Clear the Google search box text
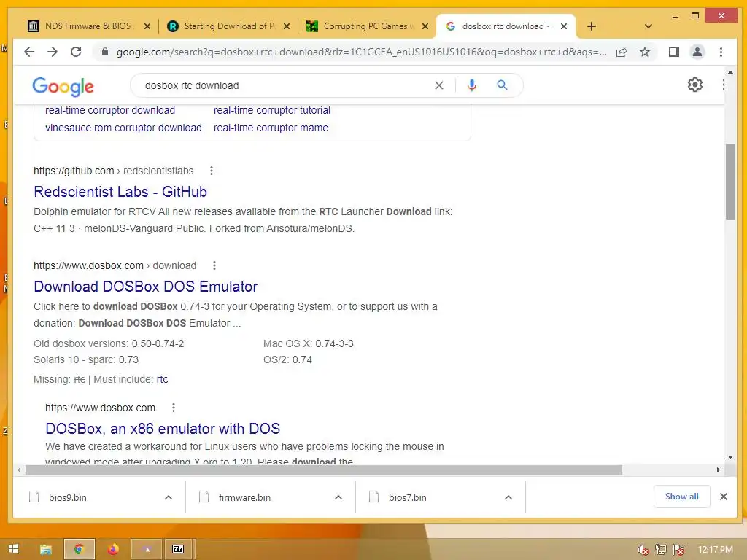Image resolution: width=747 pixels, height=560 pixels. (438, 85)
